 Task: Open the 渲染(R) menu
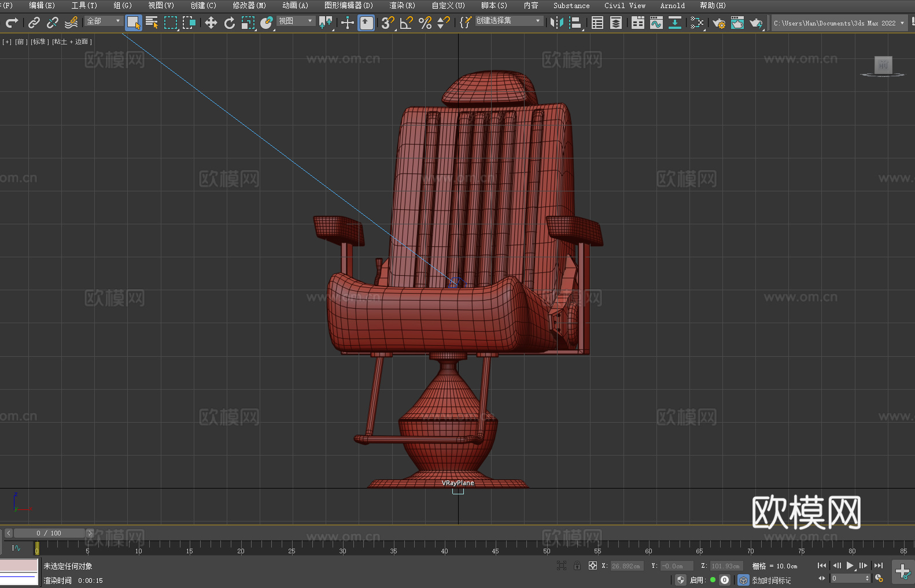click(x=402, y=5)
